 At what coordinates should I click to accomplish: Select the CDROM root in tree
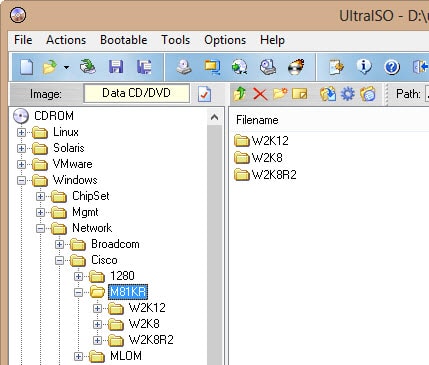tap(54, 116)
